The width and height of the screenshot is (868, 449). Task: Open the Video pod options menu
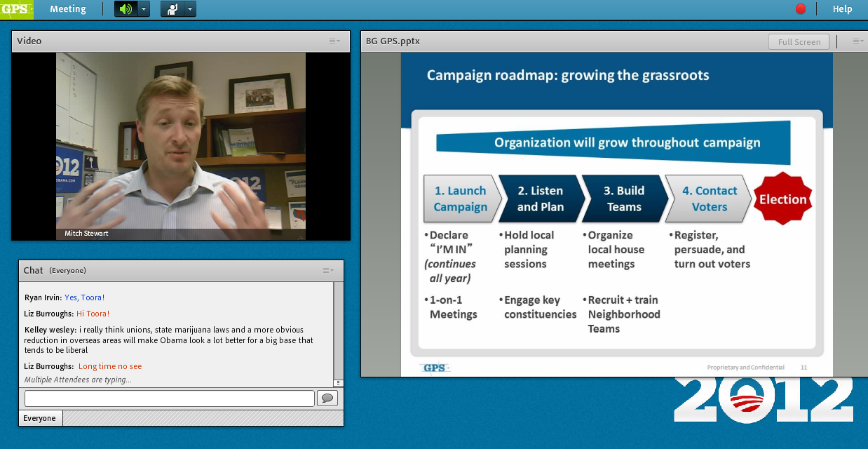tap(334, 41)
